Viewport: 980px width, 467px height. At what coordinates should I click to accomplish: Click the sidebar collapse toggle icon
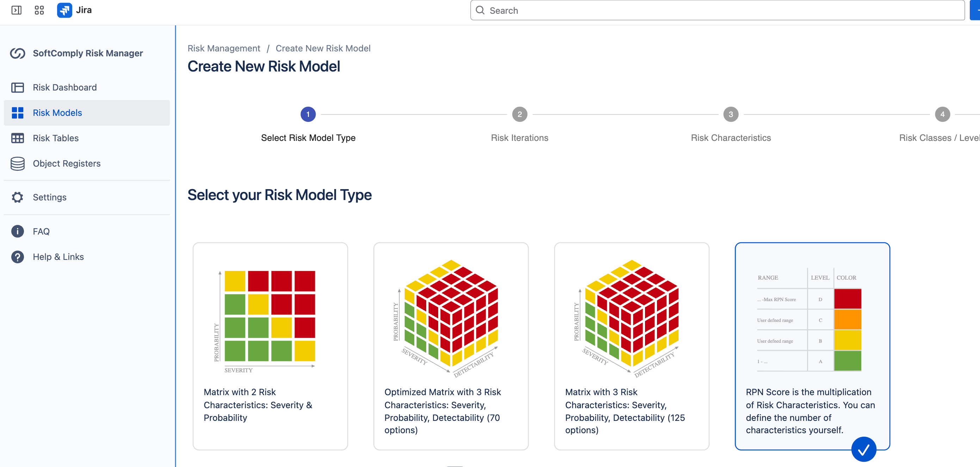tap(16, 10)
